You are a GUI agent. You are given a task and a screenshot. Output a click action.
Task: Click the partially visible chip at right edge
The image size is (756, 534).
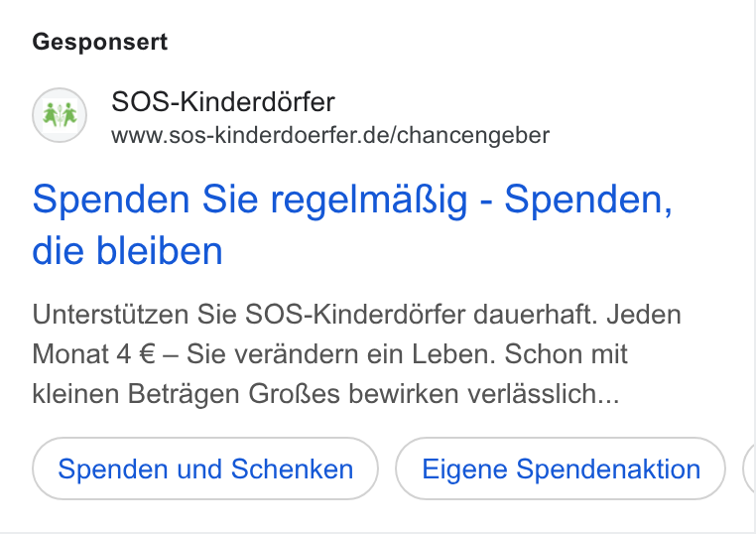coord(750,468)
